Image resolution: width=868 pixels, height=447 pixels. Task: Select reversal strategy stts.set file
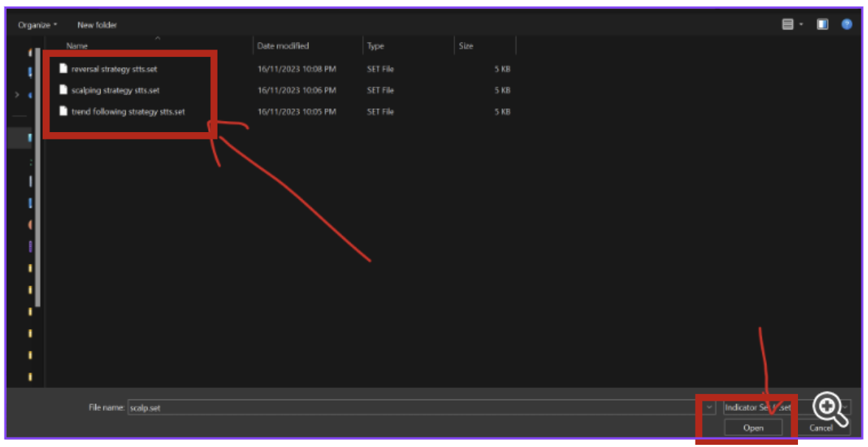click(x=114, y=69)
